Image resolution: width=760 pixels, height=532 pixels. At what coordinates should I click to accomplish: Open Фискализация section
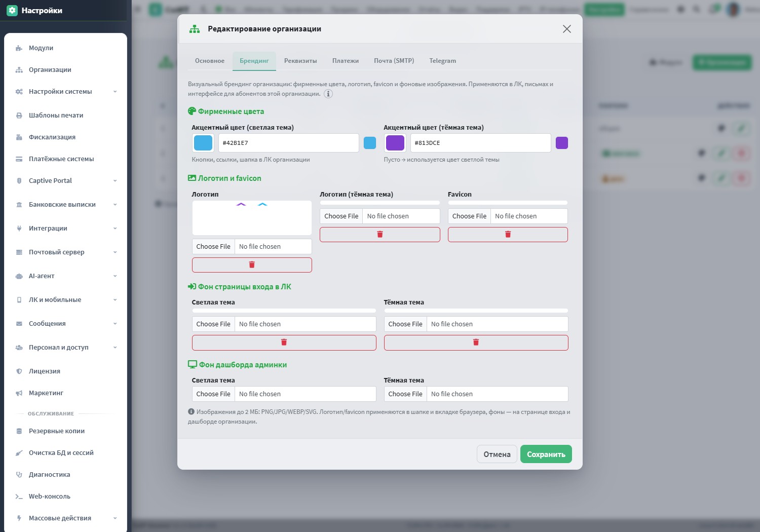pos(65,137)
